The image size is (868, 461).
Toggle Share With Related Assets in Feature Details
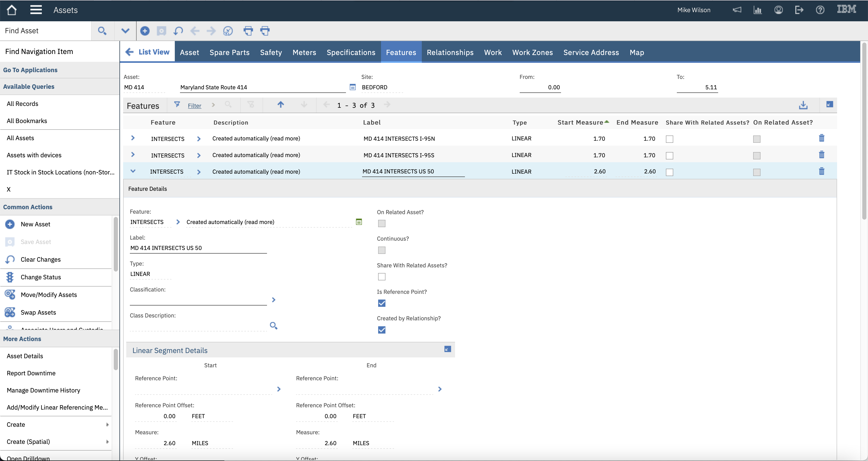tap(382, 276)
